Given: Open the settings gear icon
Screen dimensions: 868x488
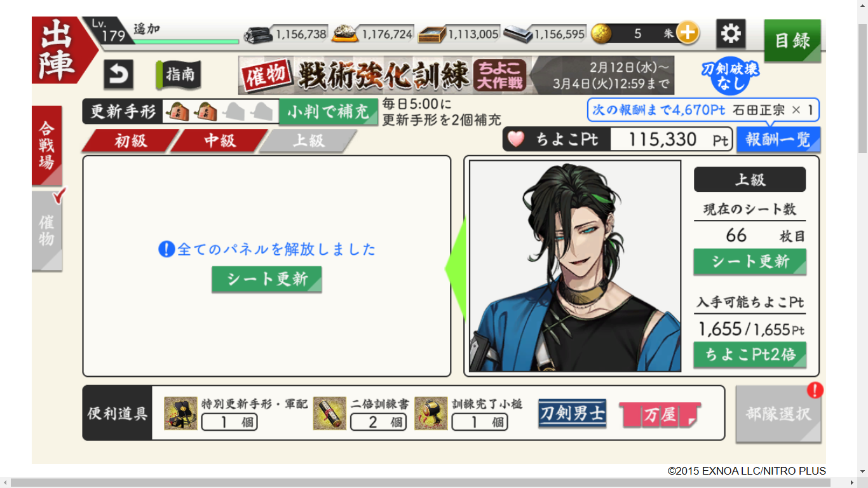Looking at the screenshot, I should [731, 34].
